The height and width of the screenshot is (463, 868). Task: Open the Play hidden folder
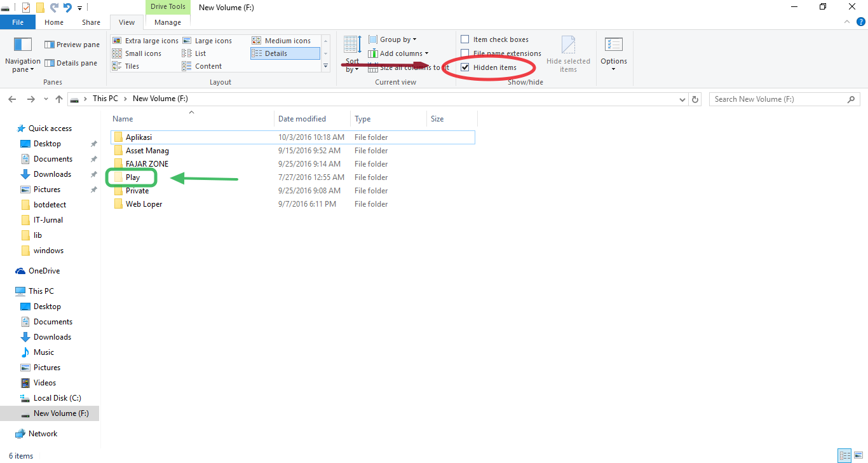tap(132, 177)
